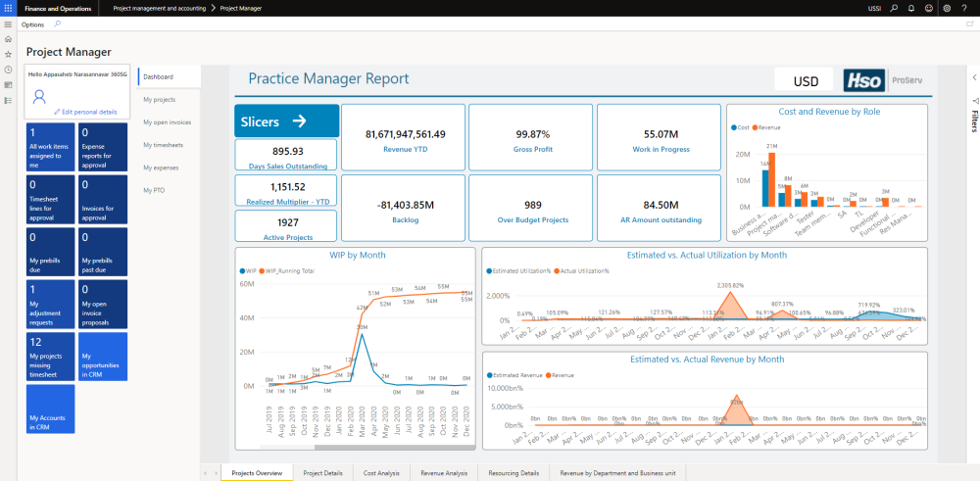
Task: Click the Slicers arrow button
Action: click(x=287, y=120)
